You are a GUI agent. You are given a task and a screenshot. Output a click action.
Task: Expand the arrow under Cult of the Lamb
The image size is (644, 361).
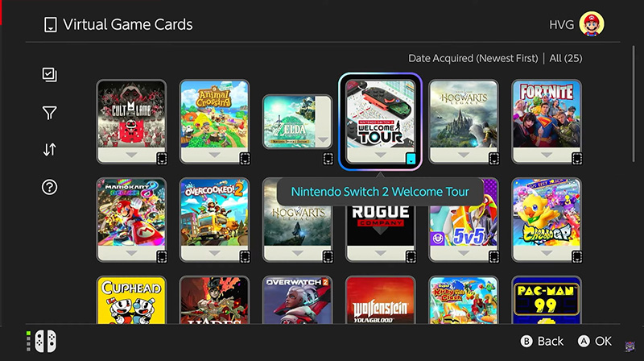(131, 155)
